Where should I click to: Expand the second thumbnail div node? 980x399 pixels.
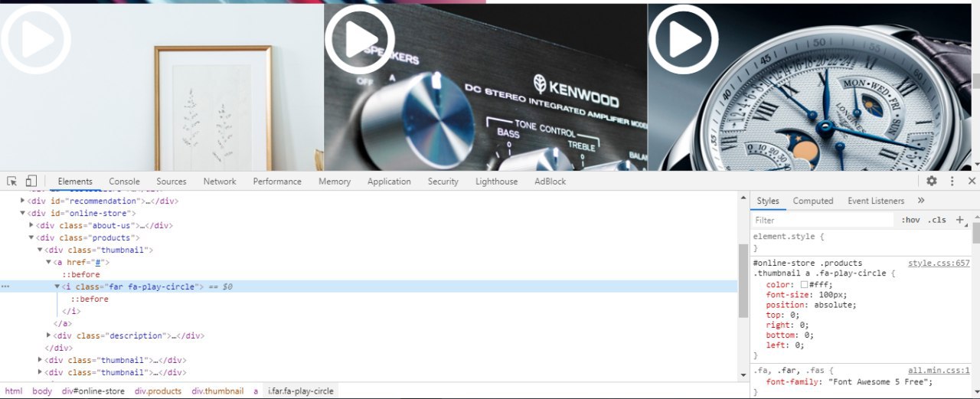(40, 360)
